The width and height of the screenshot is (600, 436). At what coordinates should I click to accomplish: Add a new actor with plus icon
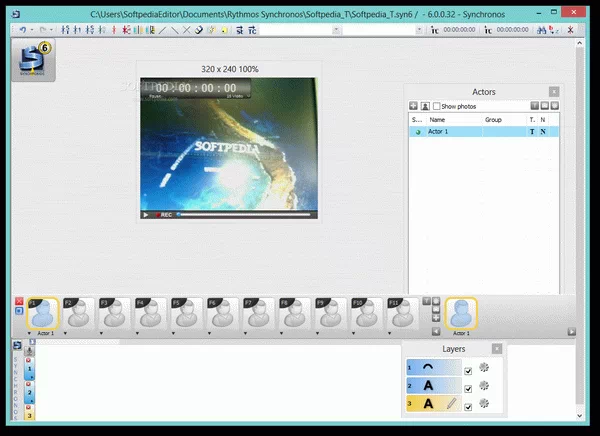click(x=413, y=105)
